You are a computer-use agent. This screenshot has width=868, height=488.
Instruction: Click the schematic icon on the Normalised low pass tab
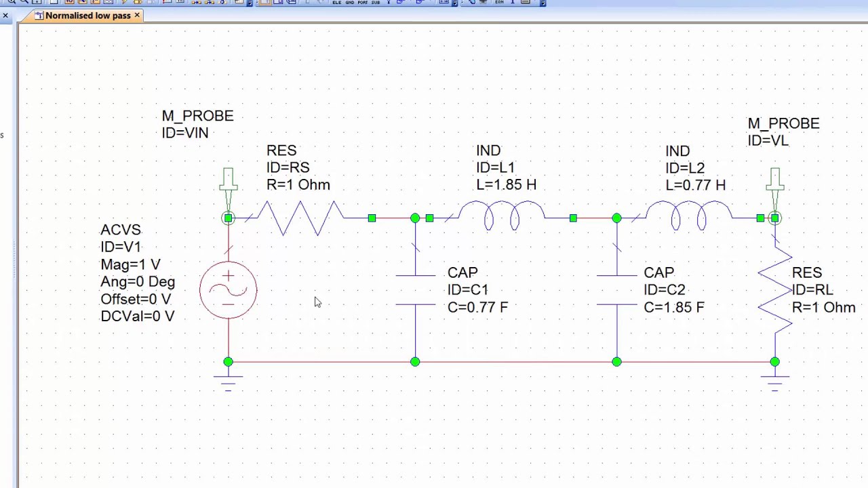39,16
